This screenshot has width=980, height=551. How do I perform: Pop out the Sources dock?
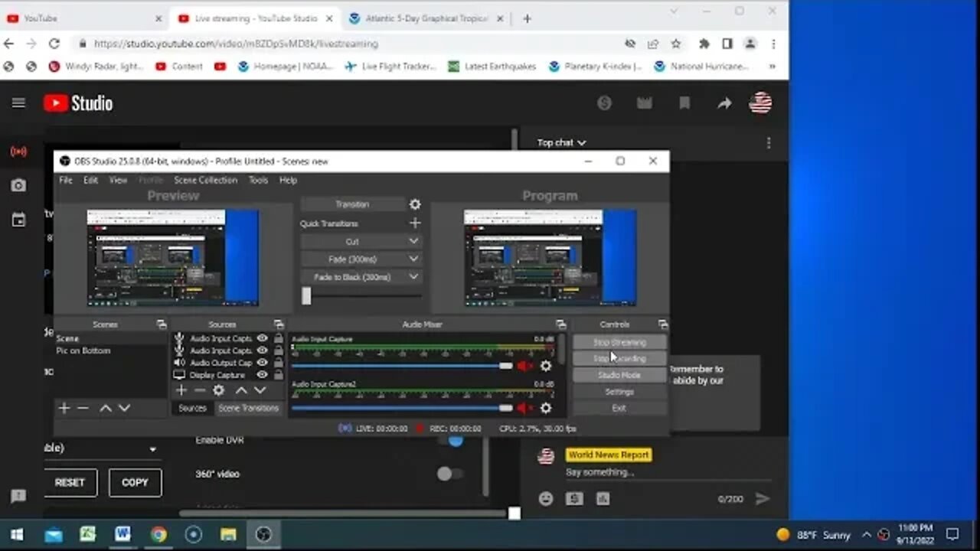(x=279, y=324)
